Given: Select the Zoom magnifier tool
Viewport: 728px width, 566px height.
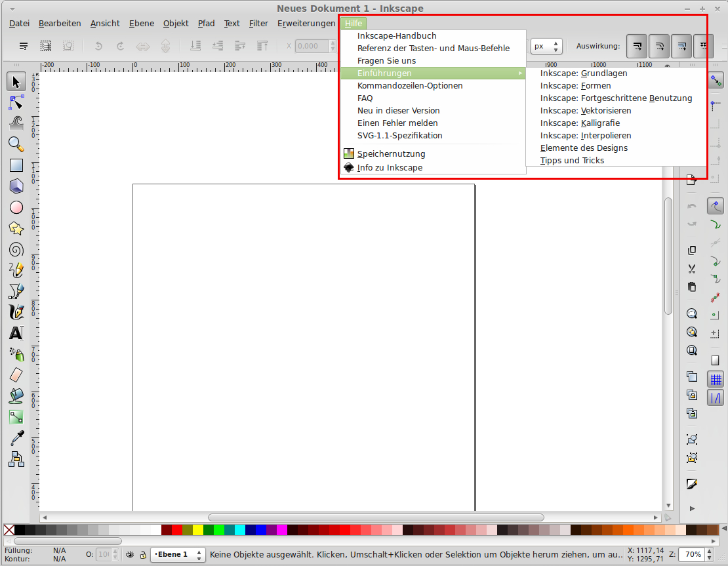Looking at the screenshot, I should [x=16, y=144].
